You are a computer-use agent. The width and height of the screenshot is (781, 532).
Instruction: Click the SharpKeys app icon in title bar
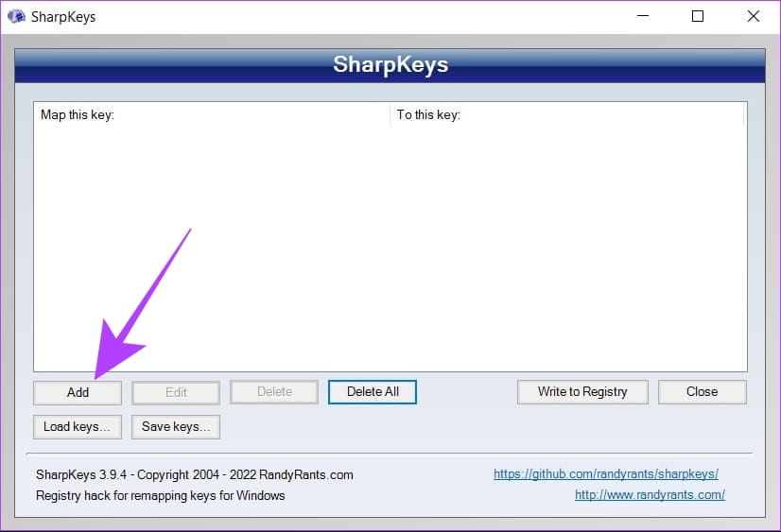coord(16,16)
